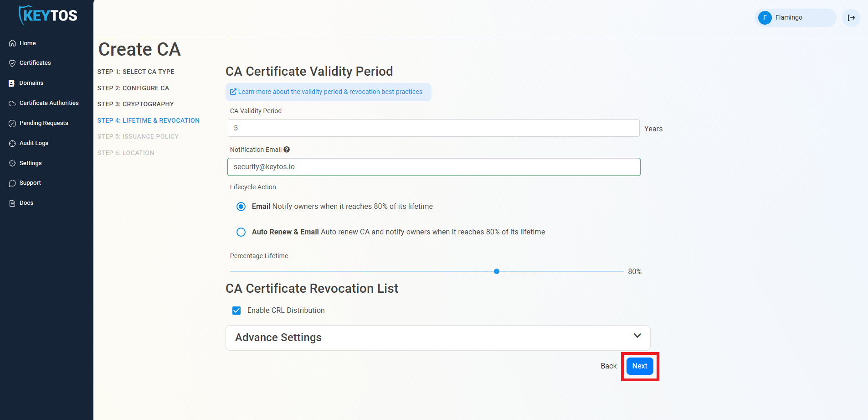Click the Certificate Authorities cloud icon
This screenshot has width=868, height=420.
coord(12,103)
